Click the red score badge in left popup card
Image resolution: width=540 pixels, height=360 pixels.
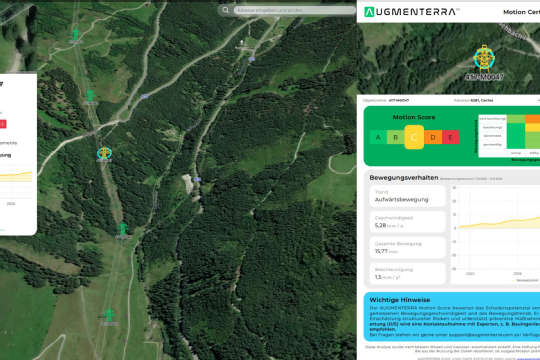coord(3,124)
